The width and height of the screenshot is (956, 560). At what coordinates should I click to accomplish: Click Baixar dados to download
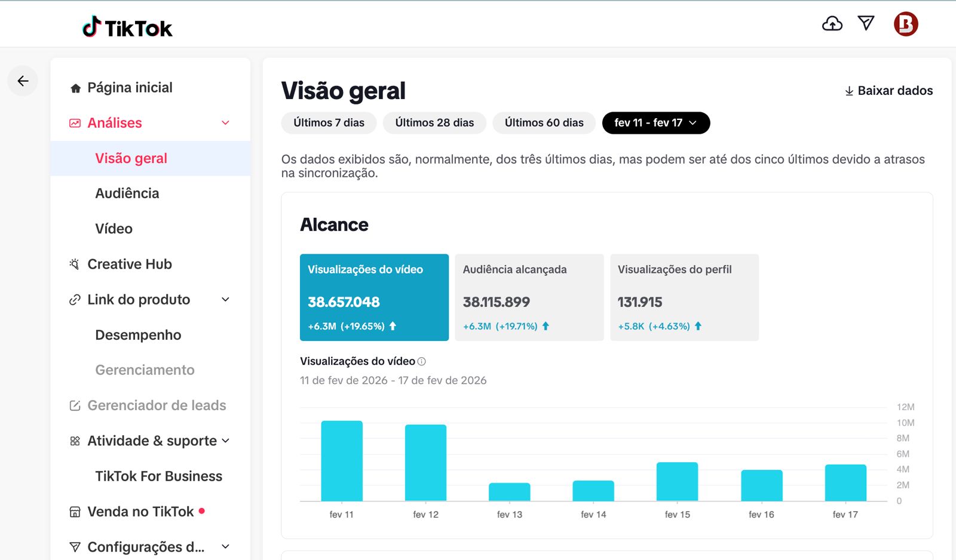[888, 91]
